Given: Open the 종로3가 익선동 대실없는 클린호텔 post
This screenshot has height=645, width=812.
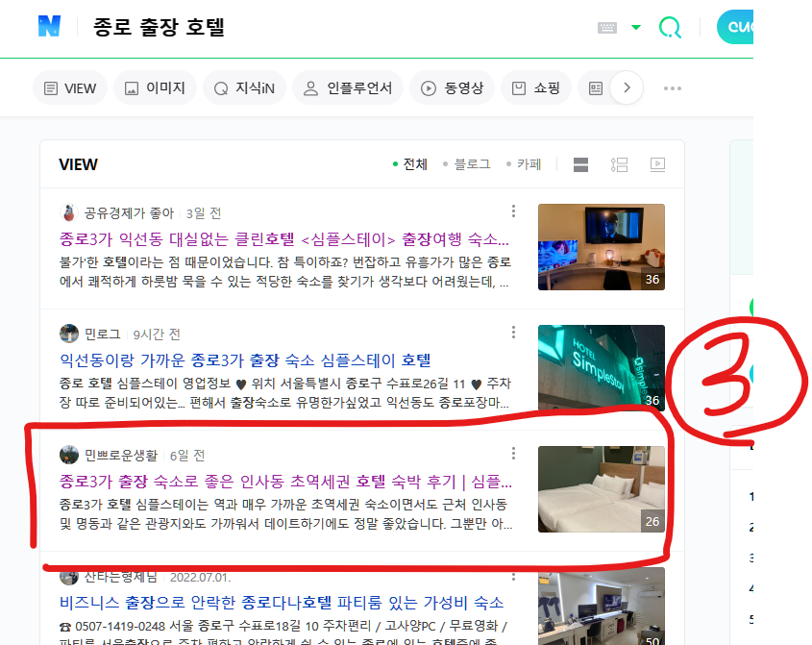Looking at the screenshot, I should [x=284, y=239].
